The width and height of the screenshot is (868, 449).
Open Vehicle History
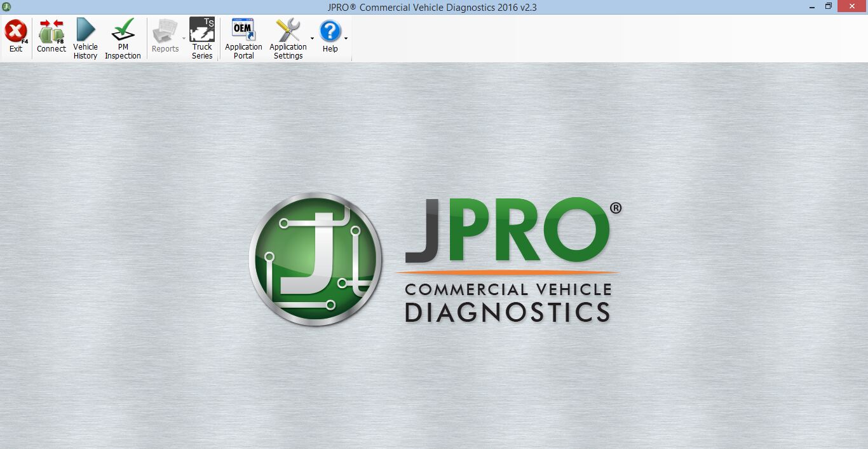(85, 38)
